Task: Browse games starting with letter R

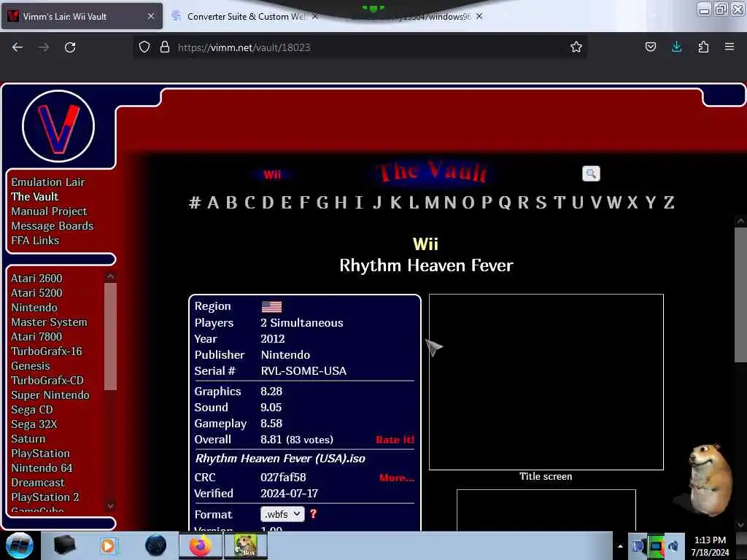Action: point(523,203)
